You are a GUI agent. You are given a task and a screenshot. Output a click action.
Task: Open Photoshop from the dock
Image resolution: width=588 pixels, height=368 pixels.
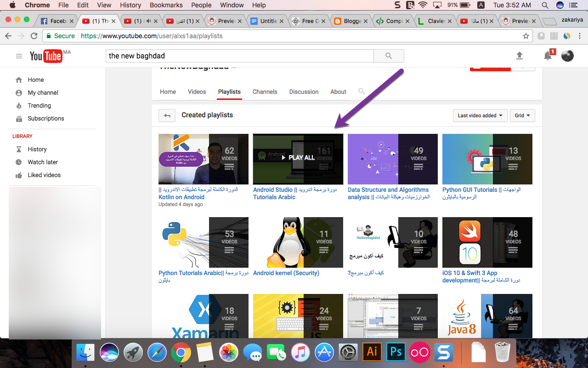(x=396, y=352)
